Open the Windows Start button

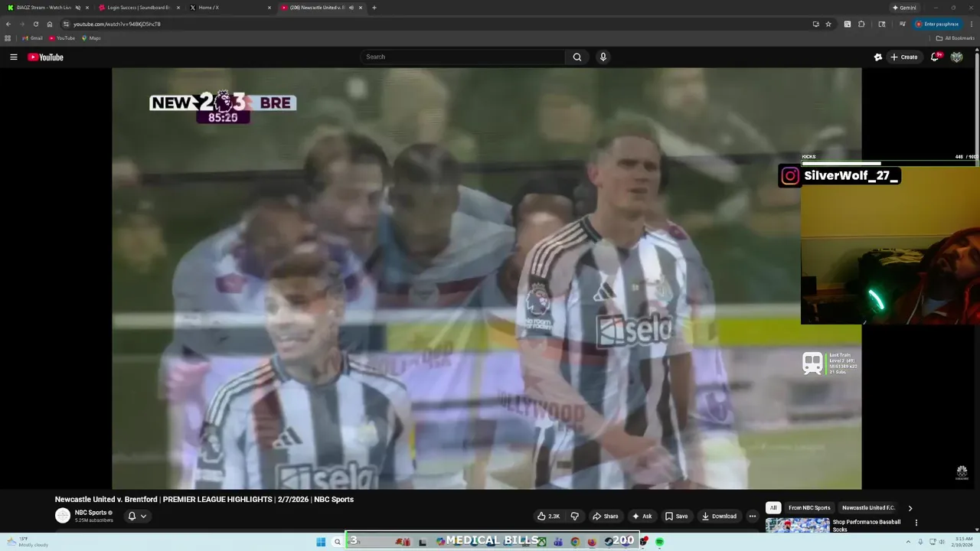click(321, 542)
